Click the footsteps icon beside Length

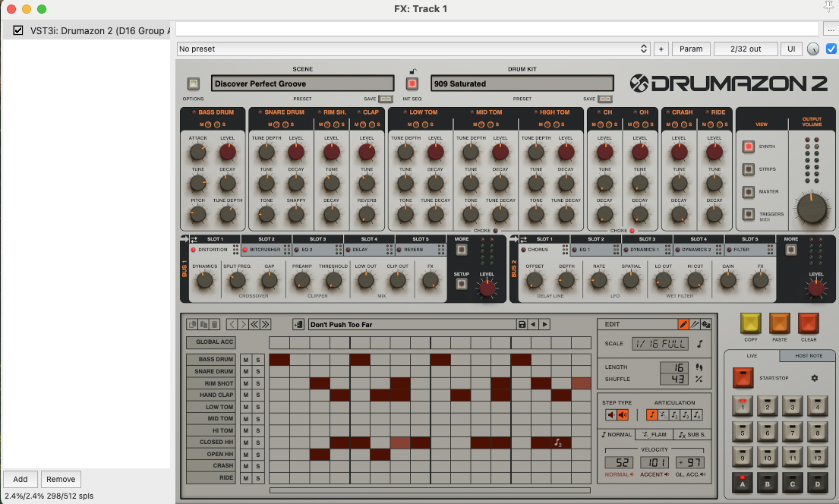point(699,367)
